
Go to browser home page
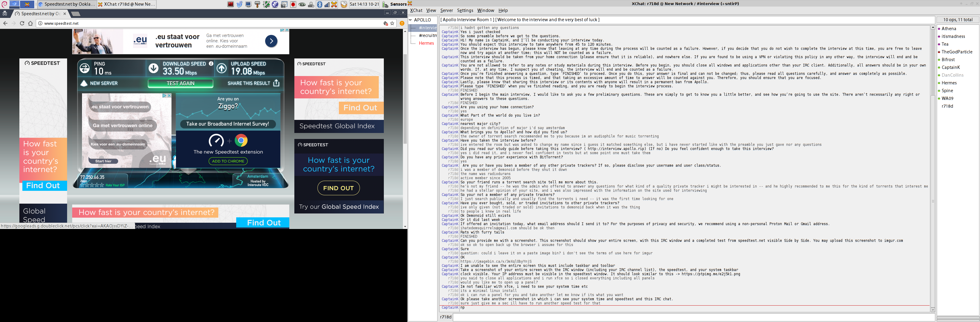(30, 23)
